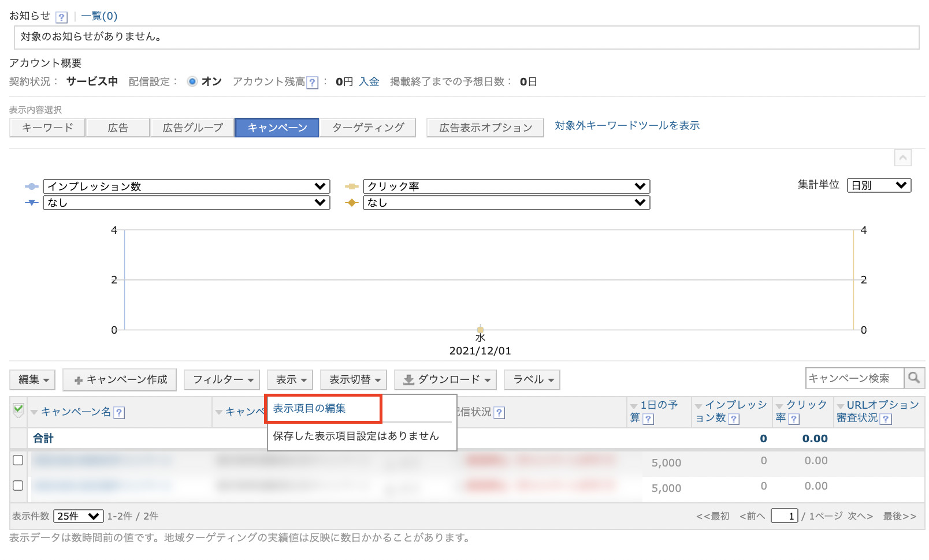Click help icon next to 1日の予算
The width and height of the screenshot is (929, 560).
(648, 419)
